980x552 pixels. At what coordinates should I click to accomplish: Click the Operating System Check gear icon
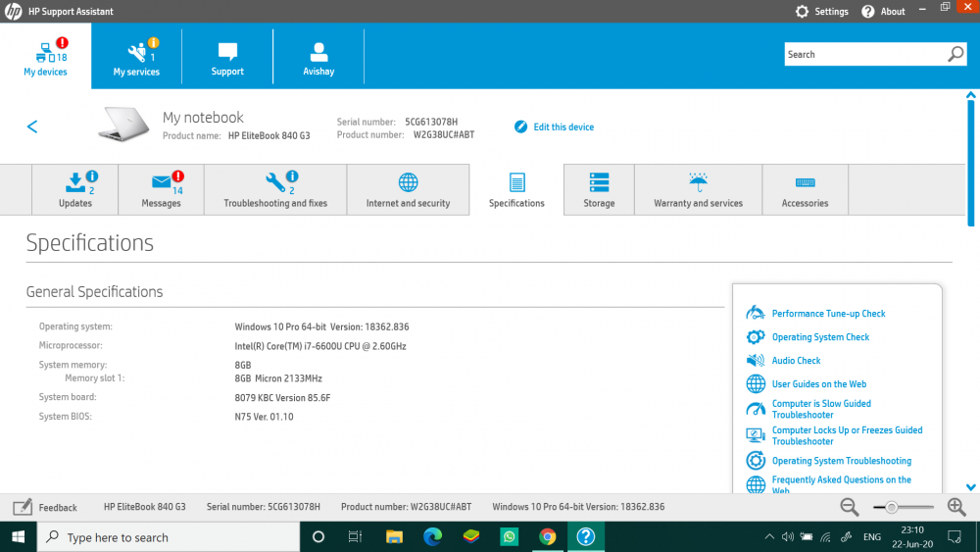[756, 337]
